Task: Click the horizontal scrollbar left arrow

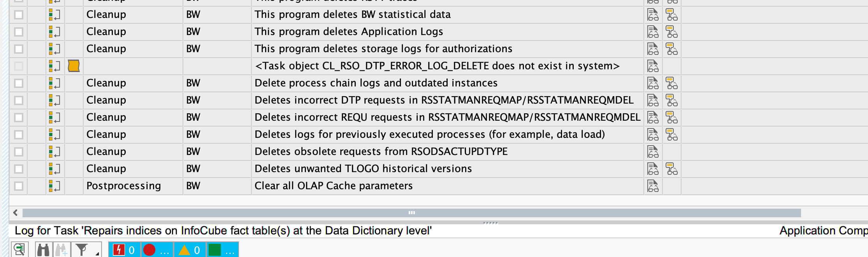Action: tap(16, 213)
